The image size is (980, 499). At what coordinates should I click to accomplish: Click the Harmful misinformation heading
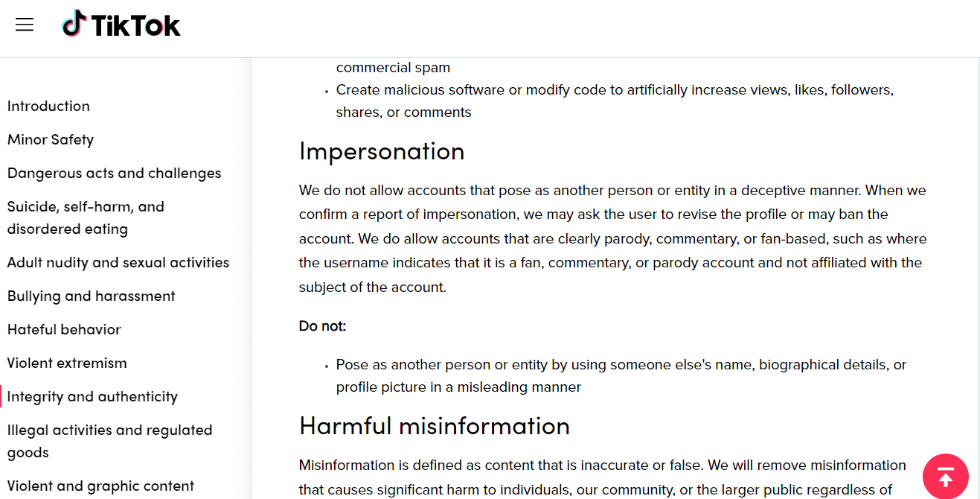click(x=435, y=426)
